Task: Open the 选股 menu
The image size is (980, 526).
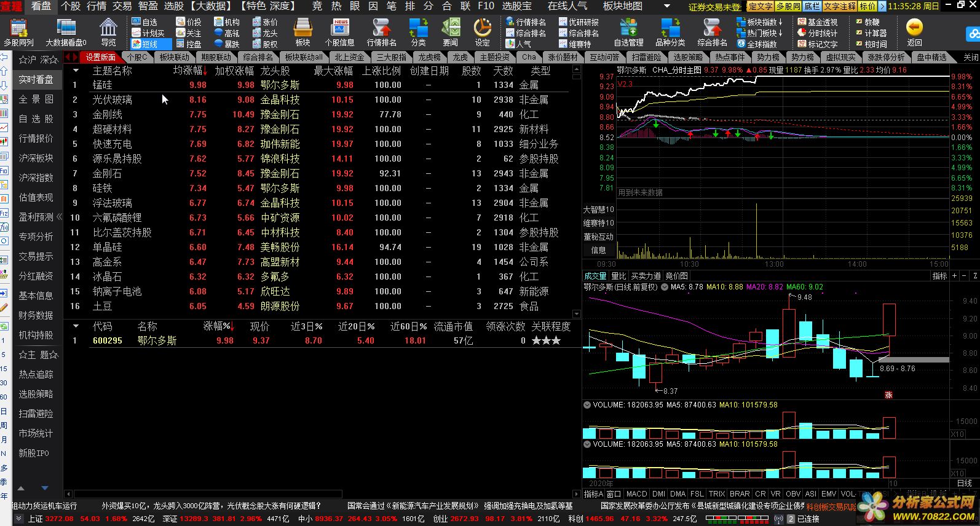Action: click(174, 6)
